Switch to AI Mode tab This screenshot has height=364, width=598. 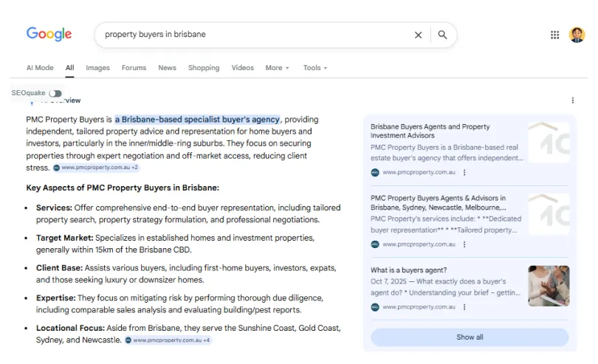(x=40, y=68)
